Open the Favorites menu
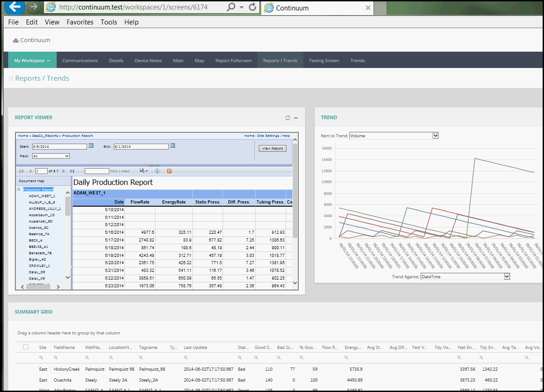 pos(80,22)
